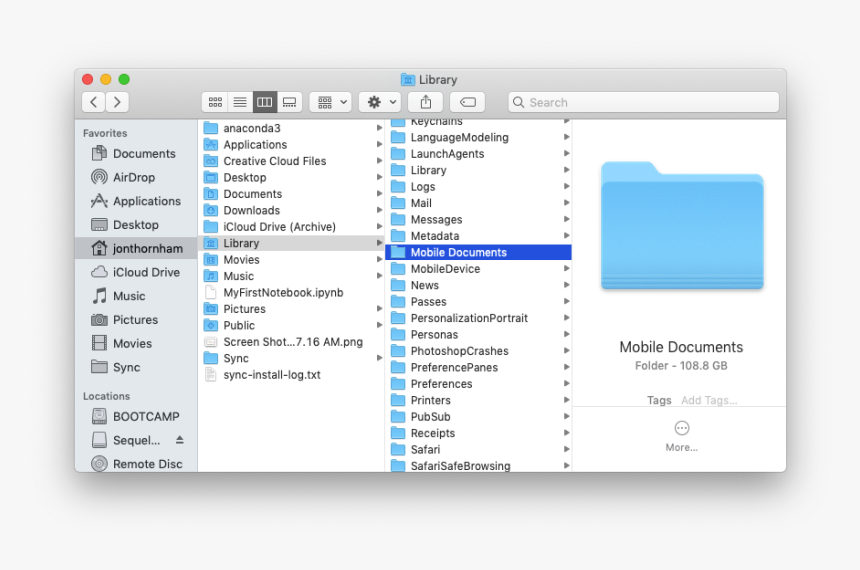Viewport: 860px width, 570px height.
Task: Select the Mail folder
Action: (478, 203)
